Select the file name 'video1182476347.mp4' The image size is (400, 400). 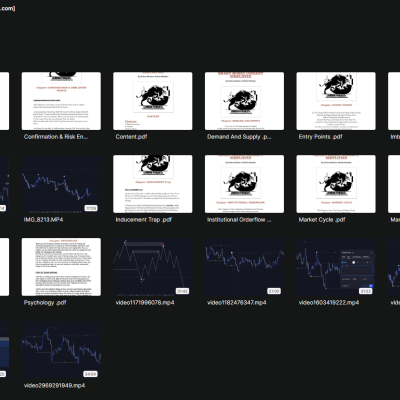[237, 303]
